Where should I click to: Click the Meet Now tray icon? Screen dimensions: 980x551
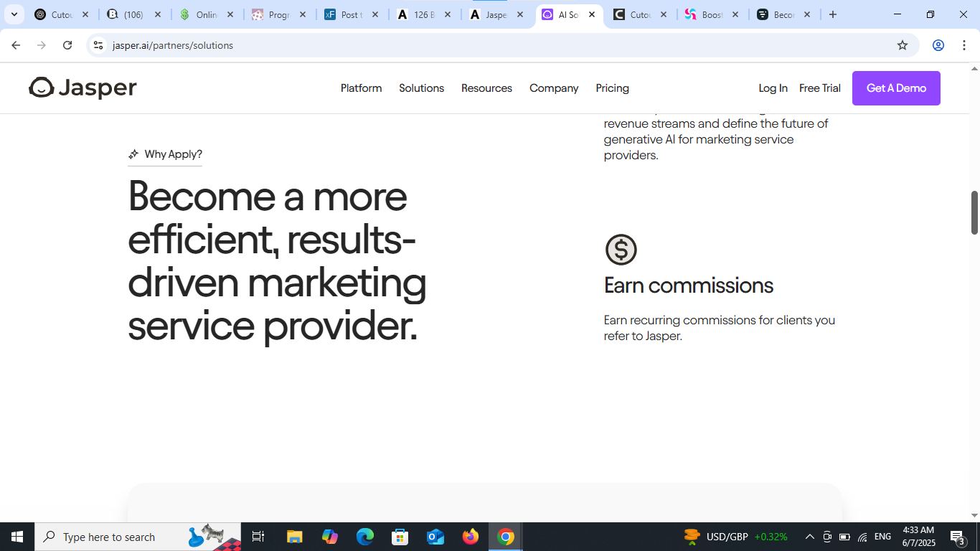click(827, 537)
